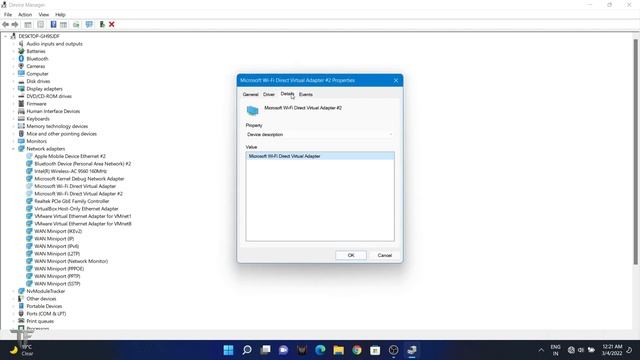Open OBS Studio from taskbar
640x360 pixels.
click(x=393, y=350)
